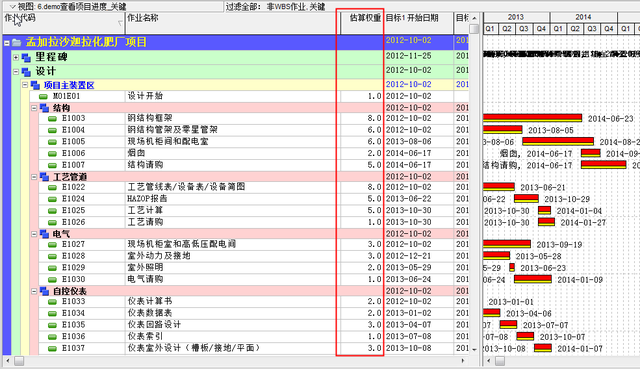Select the activity name 室外动力及接地
Viewport: 640px width, 369px height.
[x=159, y=256]
